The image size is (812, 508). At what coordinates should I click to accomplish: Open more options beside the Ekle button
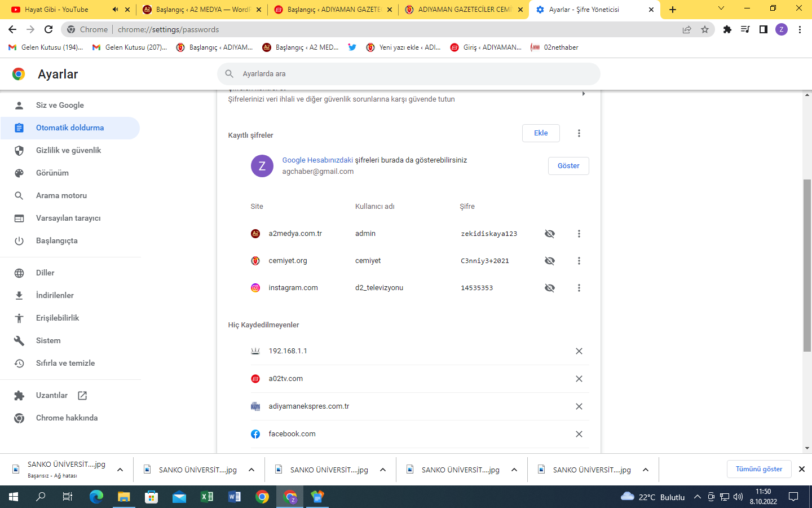(x=579, y=133)
